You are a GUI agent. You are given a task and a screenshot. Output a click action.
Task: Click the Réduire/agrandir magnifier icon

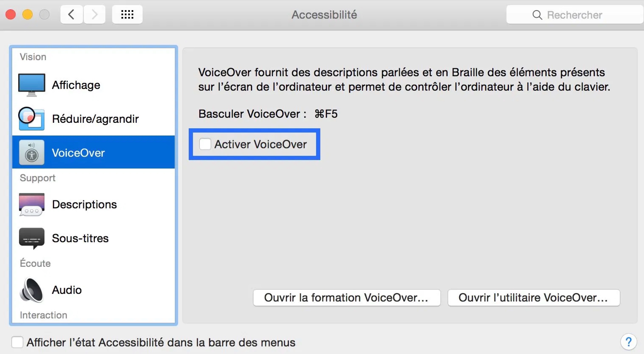tap(32, 119)
